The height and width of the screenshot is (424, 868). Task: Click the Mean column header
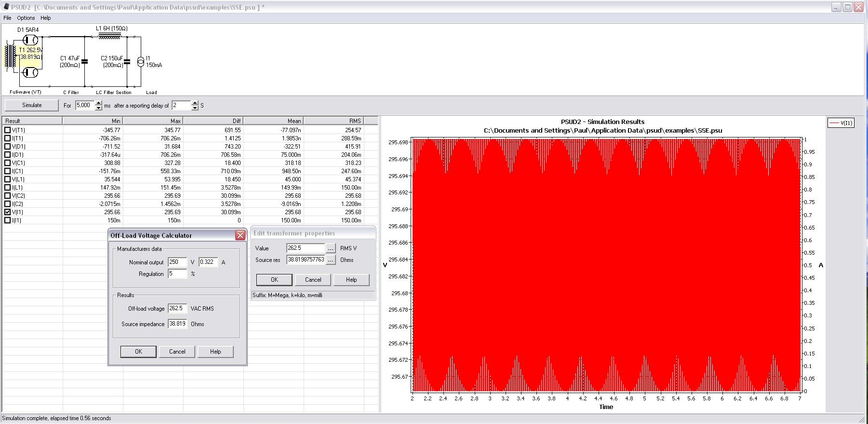point(273,121)
